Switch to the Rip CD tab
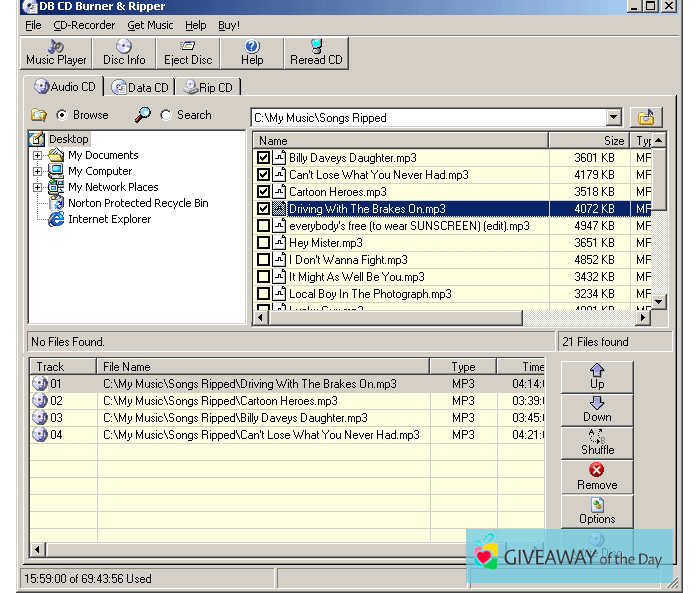 (x=207, y=88)
